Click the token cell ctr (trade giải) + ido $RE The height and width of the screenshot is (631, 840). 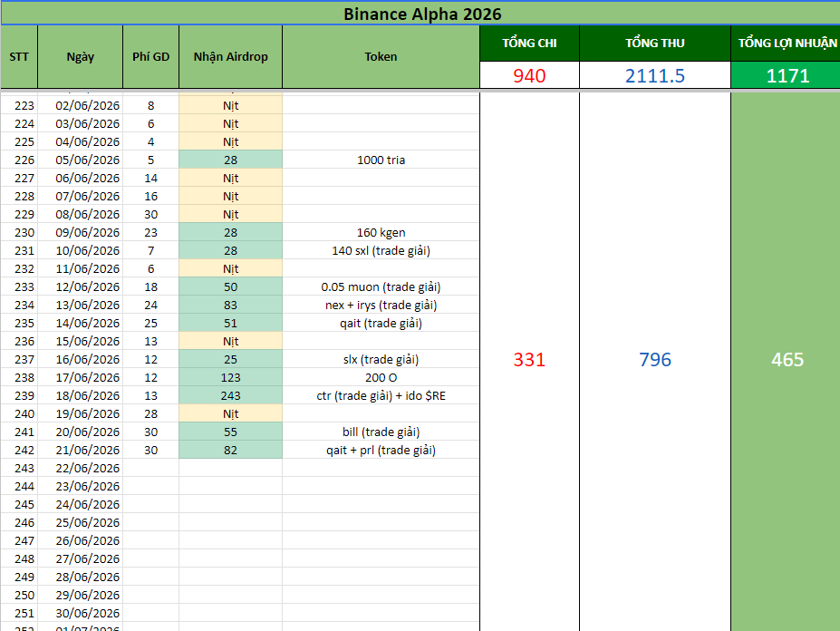(x=381, y=395)
